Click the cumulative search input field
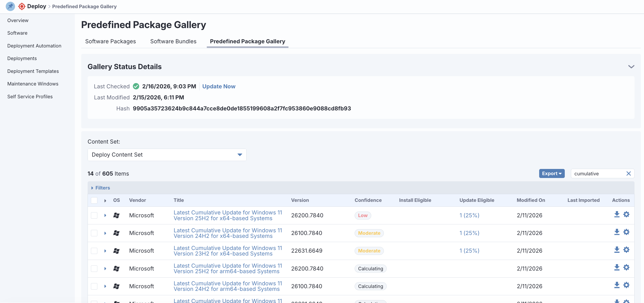Viewport: 644px width, 303px height. click(x=597, y=173)
